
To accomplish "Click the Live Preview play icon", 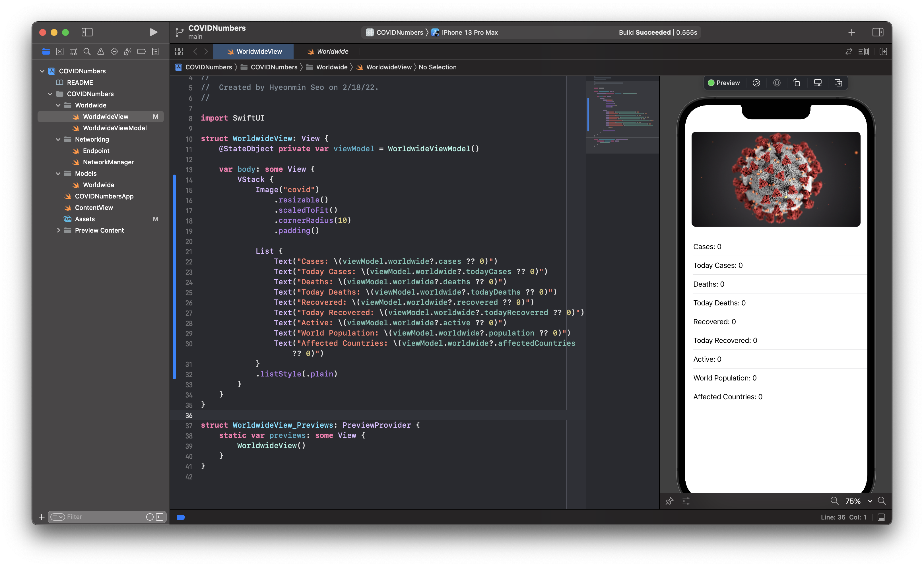I will pyautogui.click(x=756, y=83).
